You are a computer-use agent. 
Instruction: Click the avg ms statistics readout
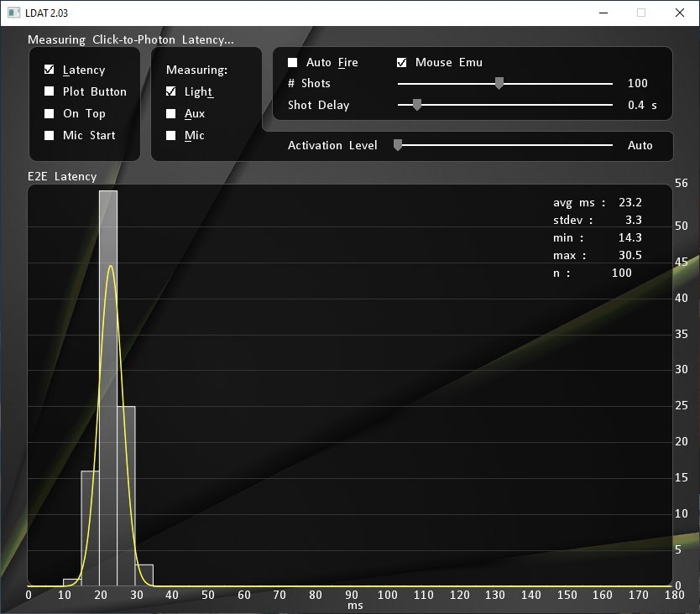pyautogui.click(x=597, y=202)
